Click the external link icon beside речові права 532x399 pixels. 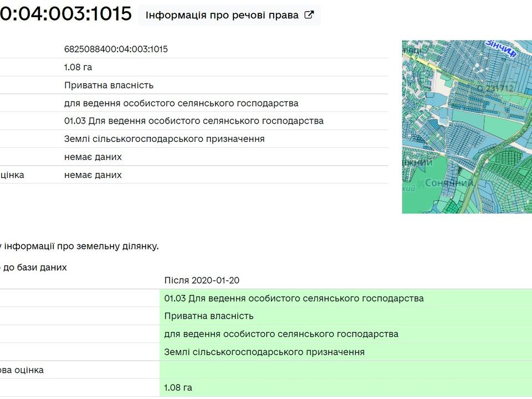coord(309,15)
